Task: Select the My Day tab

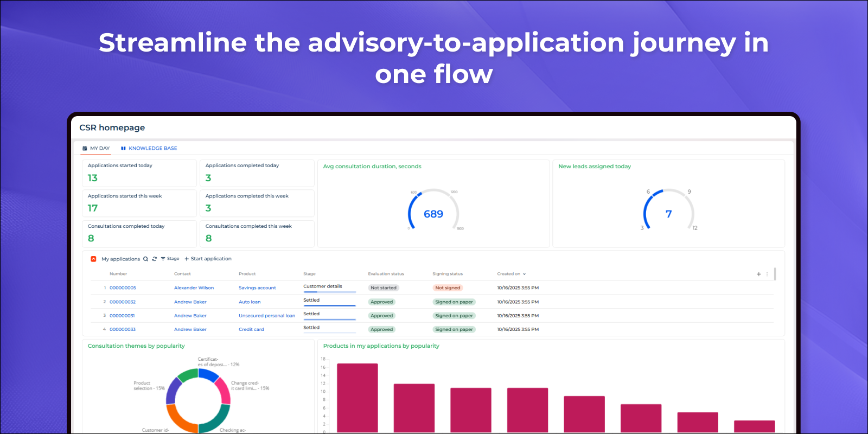Action: point(96,148)
